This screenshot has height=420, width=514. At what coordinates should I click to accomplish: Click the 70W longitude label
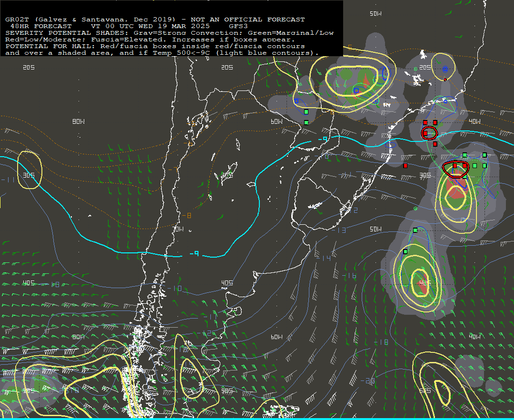(x=178, y=229)
